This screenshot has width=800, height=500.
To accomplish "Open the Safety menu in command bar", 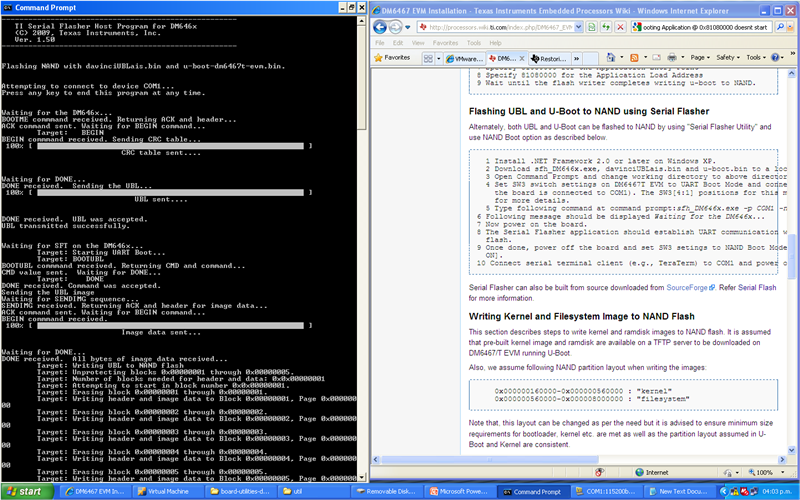I will 728,57.
